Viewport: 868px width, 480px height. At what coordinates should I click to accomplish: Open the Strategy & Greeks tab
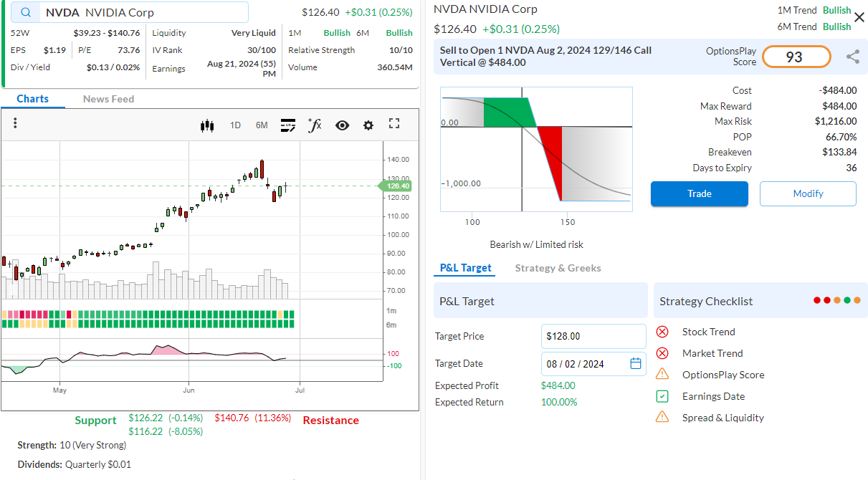coord(558,268)
